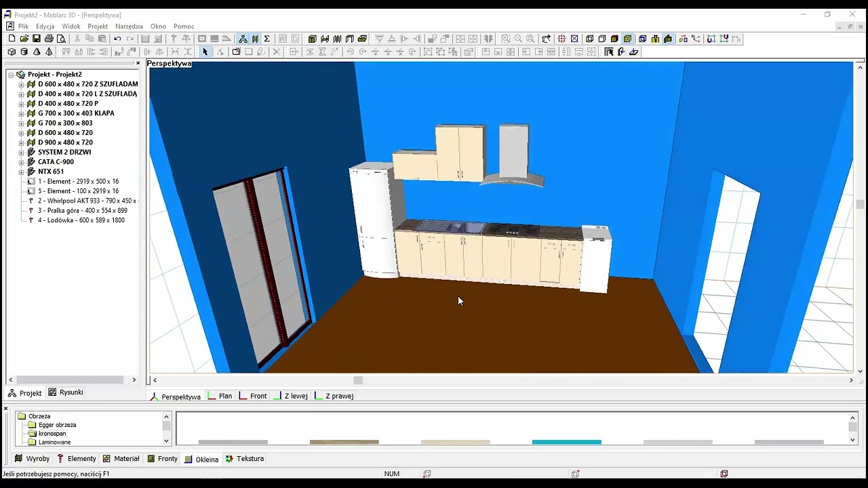Expand the G 700 x 300 x 403 KLAPA node

(21, 113)
